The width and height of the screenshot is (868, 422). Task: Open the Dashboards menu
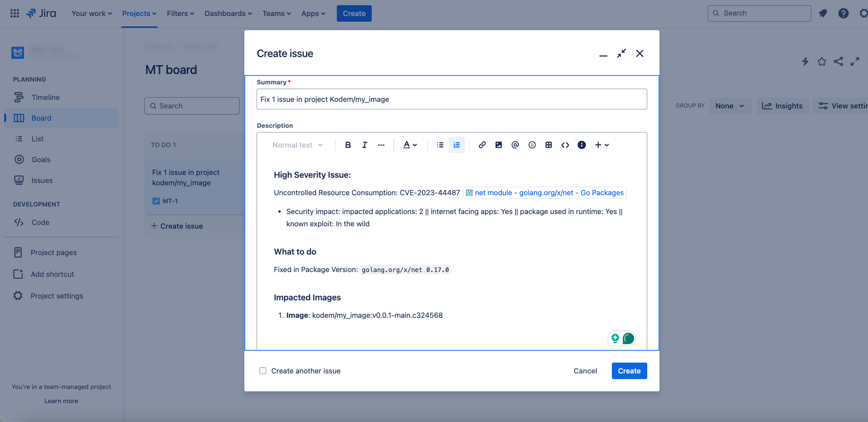point(228,13)
